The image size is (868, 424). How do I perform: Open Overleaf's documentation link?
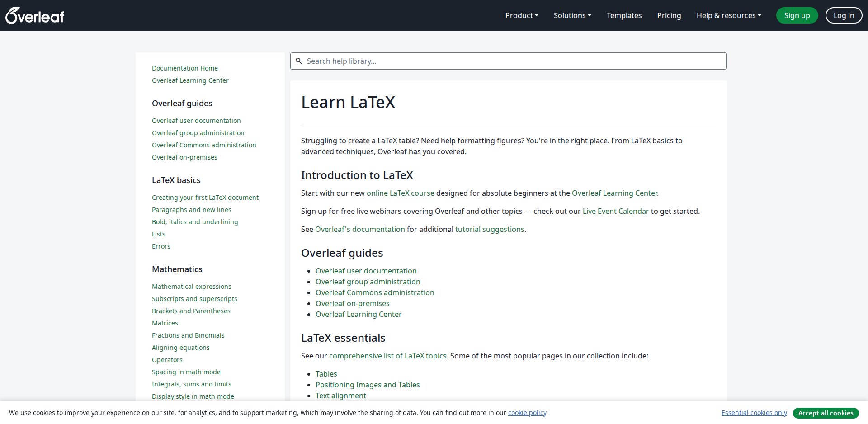(360, 229)
